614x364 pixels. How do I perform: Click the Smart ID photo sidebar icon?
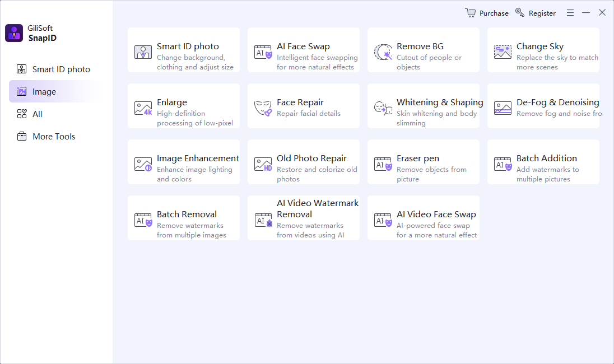click(x=21, y=69)
